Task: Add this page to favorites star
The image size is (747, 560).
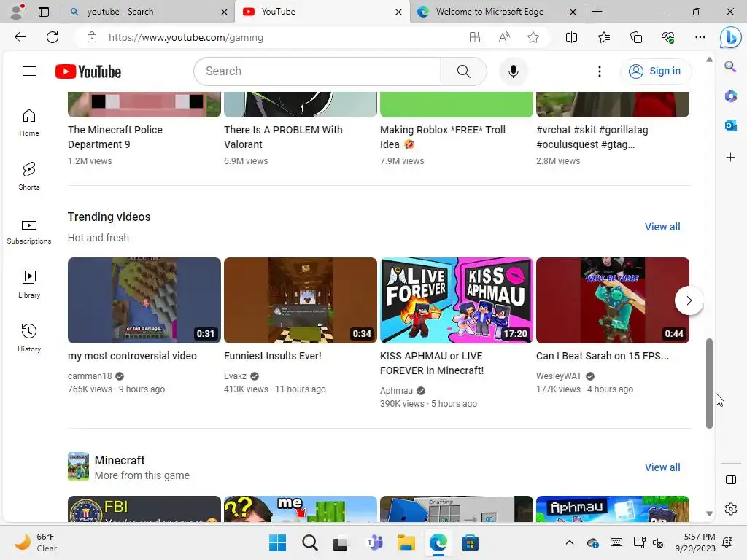Action: click(533, 37)
